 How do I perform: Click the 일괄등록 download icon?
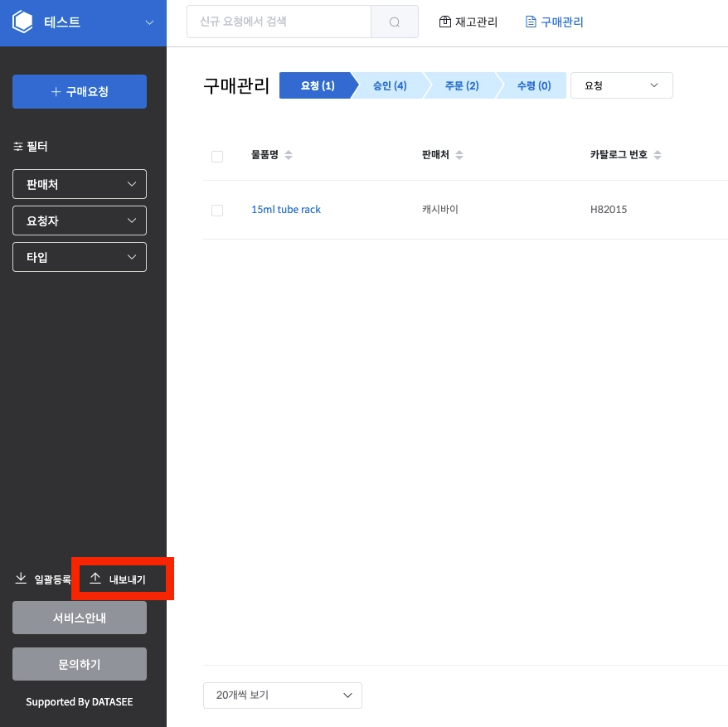click(x=21, y=578)
